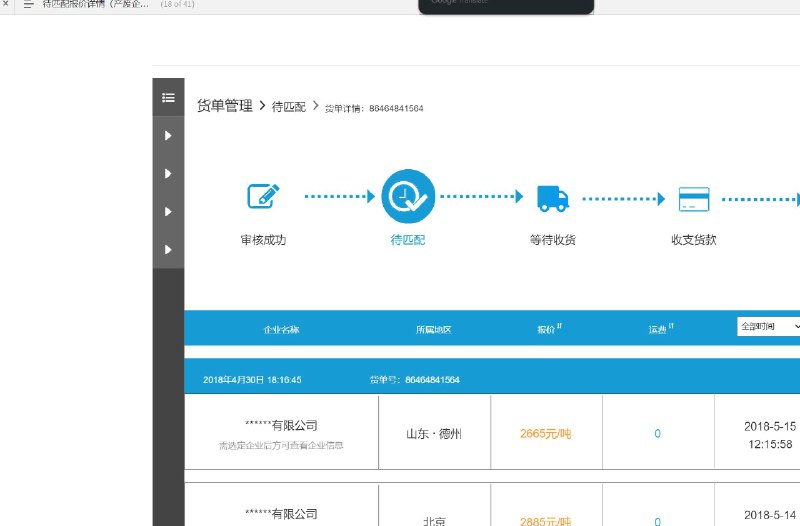Click the 审核成功 step label
This screenshot has height=526, width=800.
click(x=263, y=240)
